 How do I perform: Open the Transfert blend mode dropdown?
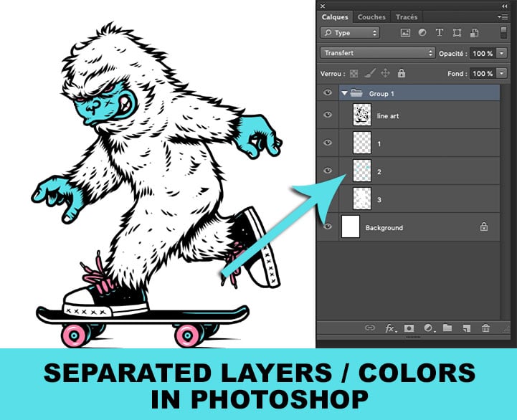tap(377, 53)
